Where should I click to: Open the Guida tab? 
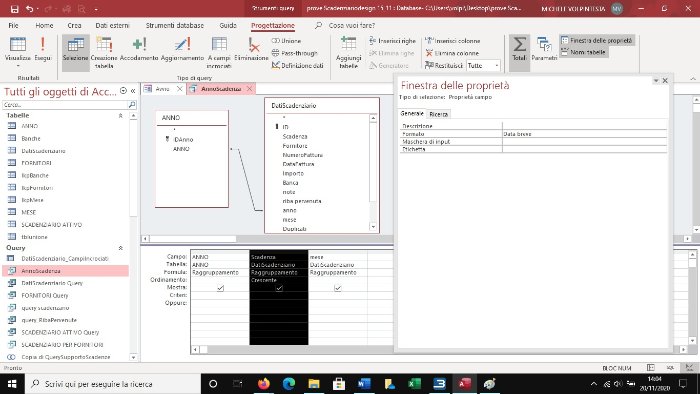[x=228, y=25]
